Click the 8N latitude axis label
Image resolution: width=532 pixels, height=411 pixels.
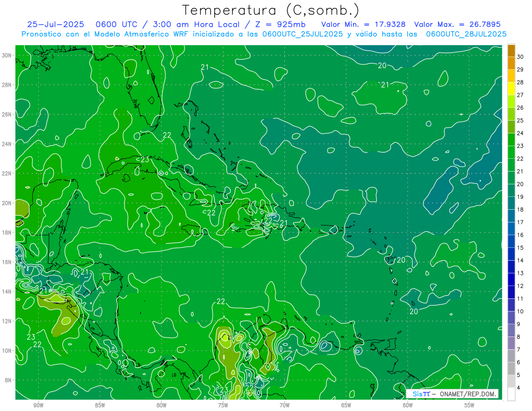tap(8, 380)
